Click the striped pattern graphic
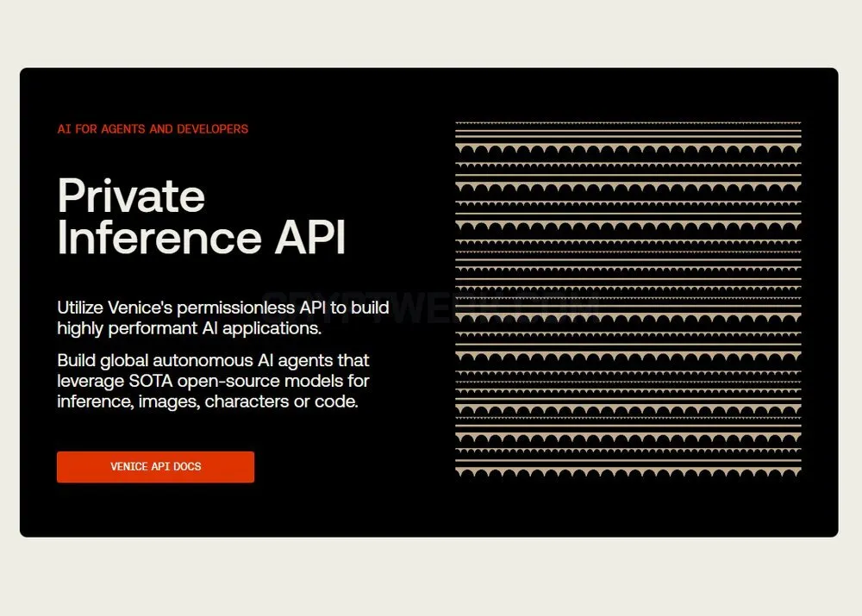The height and width of the screenshot is (616, 862). [628, 300]
